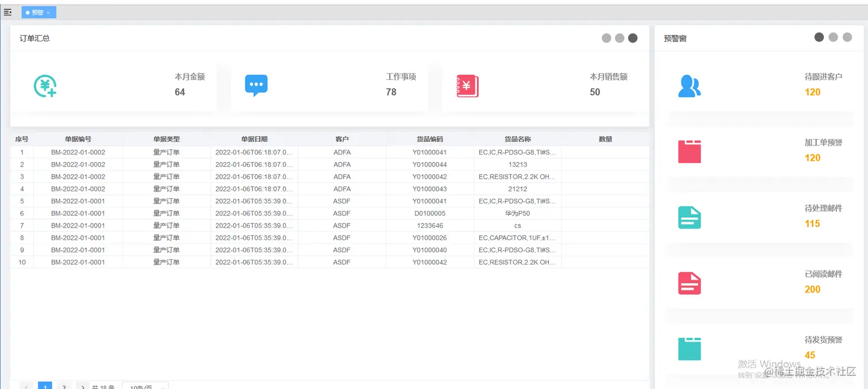Click the 本月销售额 value 50

(595, 92)
